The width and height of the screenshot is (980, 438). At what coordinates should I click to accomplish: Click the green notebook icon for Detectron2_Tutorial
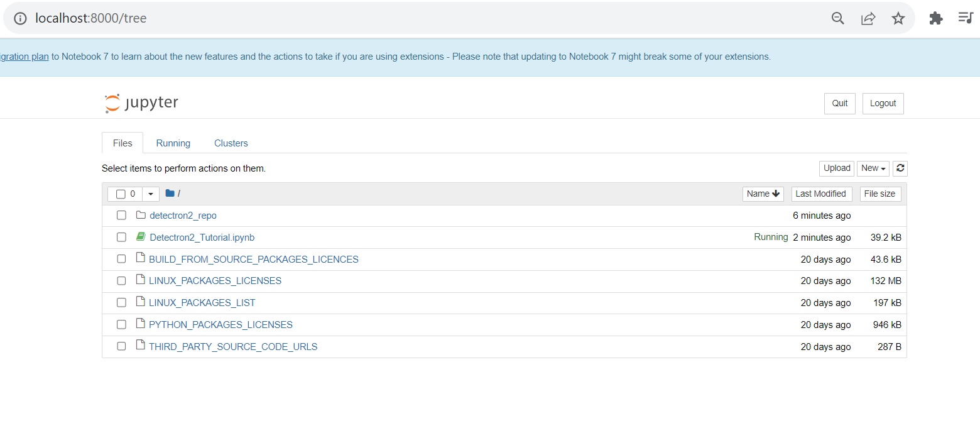(141, 237)
